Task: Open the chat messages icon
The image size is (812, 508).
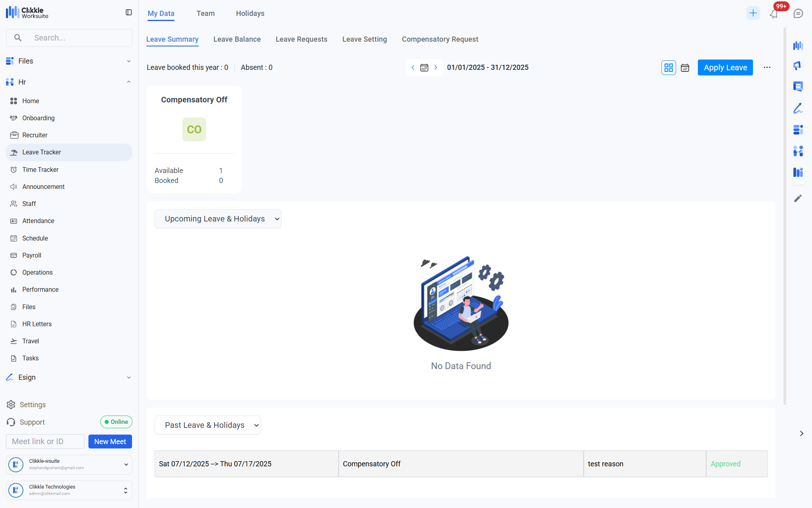Action: click(798, 13)
